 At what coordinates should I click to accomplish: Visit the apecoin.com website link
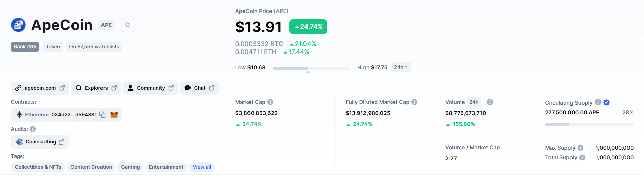coord(40,88)
